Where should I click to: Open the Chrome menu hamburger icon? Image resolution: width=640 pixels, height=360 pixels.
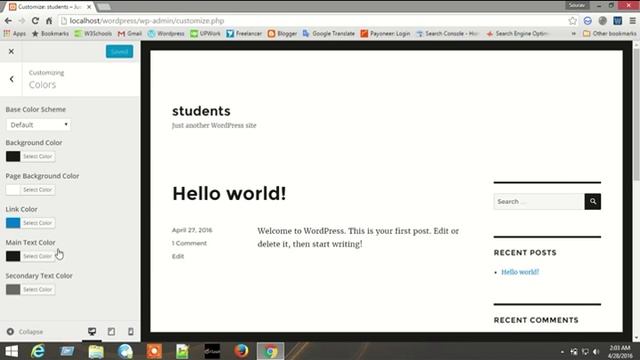632,21
